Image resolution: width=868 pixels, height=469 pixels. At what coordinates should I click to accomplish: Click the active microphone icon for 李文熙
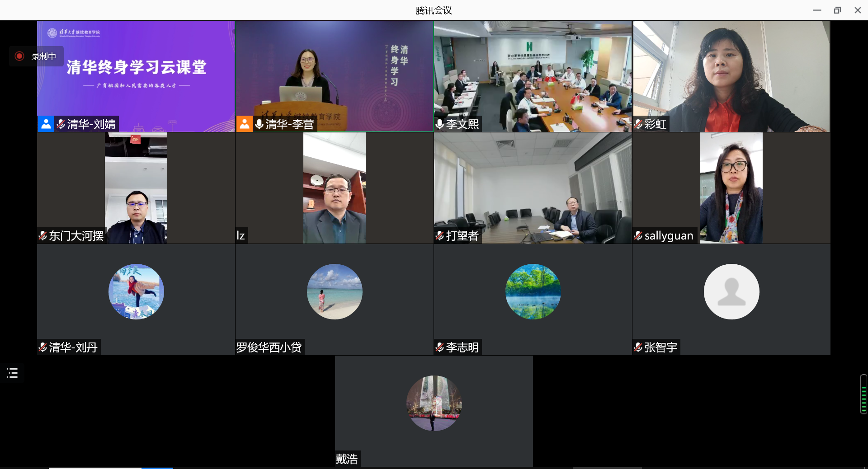coord(439,124)
